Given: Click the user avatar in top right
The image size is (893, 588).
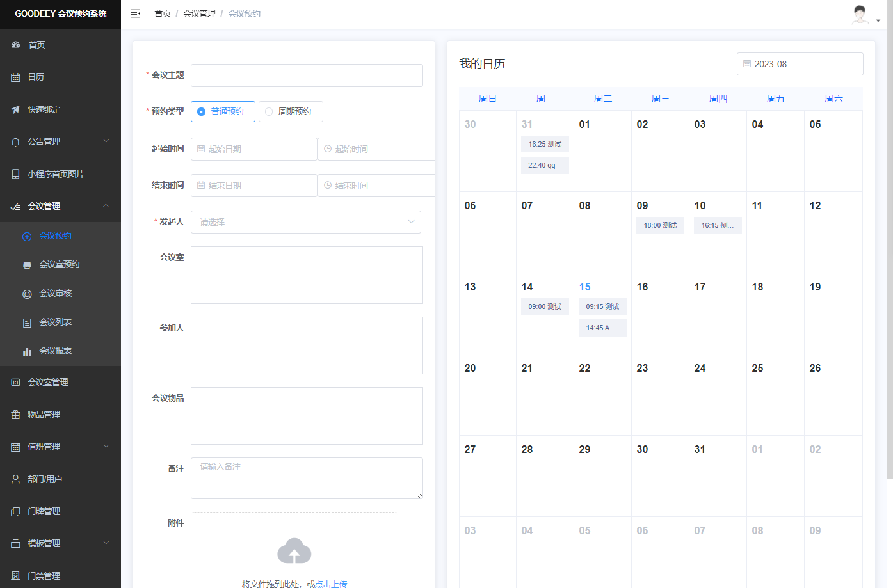Looking at the screenshot, I should [x=860, y=14].
